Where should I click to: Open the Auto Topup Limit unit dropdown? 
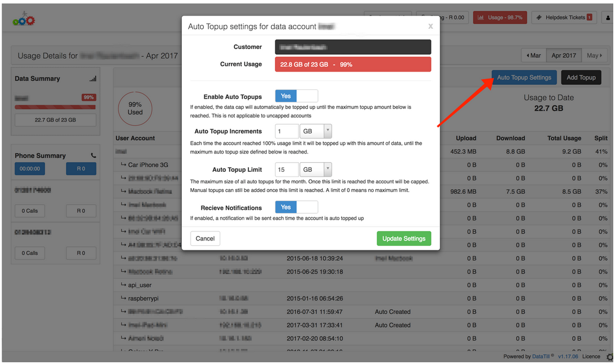click(316, 170)
